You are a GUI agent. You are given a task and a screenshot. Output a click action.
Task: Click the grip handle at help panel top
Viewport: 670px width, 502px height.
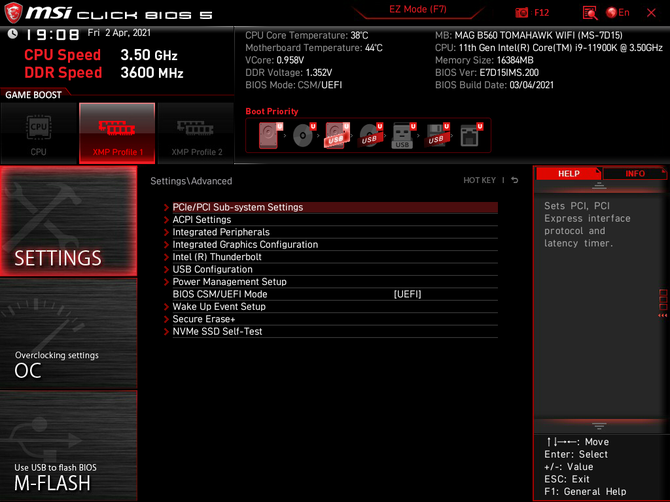click(x=599, y=185)
